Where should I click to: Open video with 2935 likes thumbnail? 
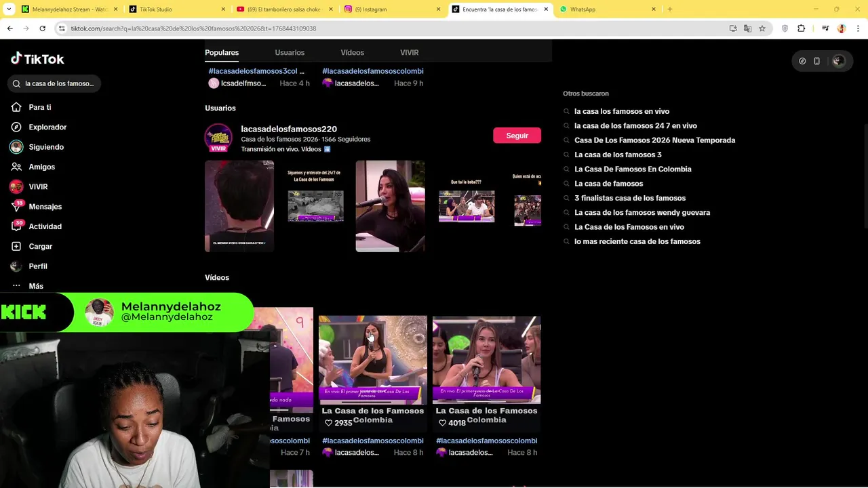pyautogui.click(x=373, y=359)
